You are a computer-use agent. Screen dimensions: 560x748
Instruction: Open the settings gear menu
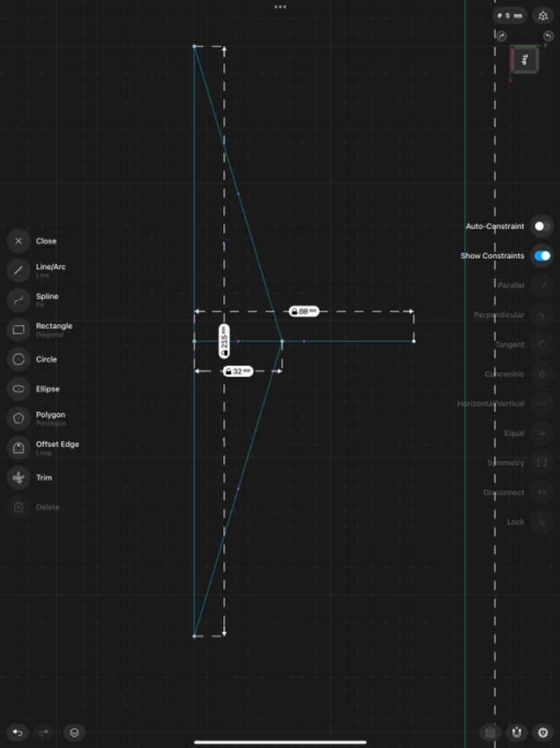click(x=543, y=732)
